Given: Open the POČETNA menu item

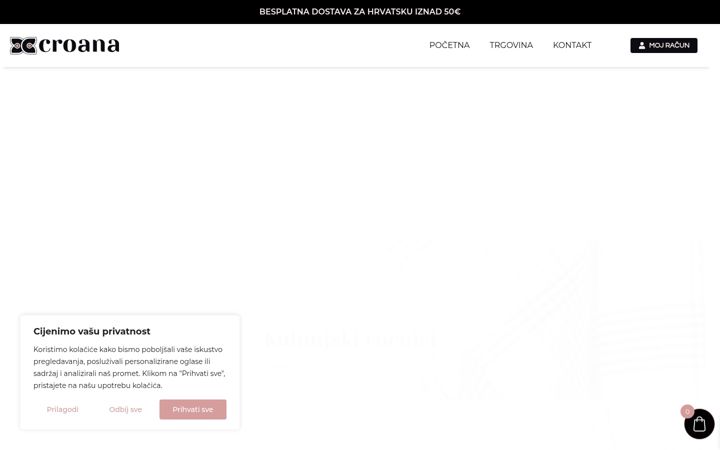Looking at the screenshot, I should click(449, 45).
